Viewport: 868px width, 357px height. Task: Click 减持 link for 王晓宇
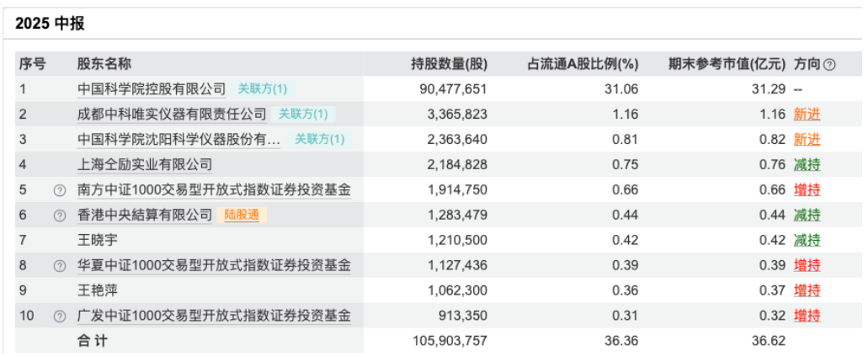[807, 240]
